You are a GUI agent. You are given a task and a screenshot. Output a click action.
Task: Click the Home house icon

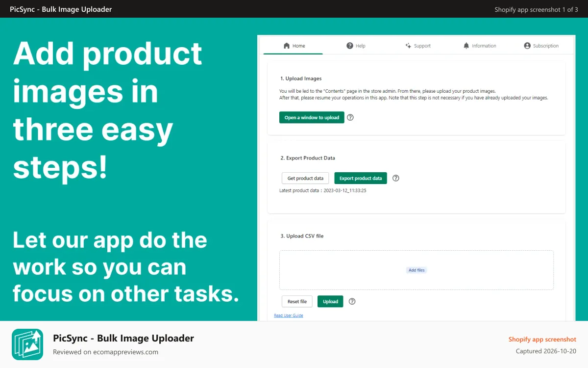(x=287, y=46)
